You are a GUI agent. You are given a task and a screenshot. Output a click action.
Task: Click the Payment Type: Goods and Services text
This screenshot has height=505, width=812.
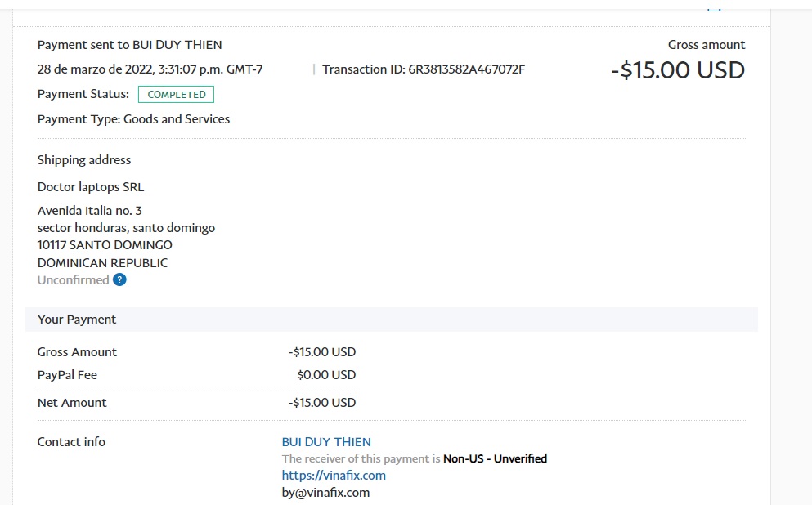tap(133, 119)
